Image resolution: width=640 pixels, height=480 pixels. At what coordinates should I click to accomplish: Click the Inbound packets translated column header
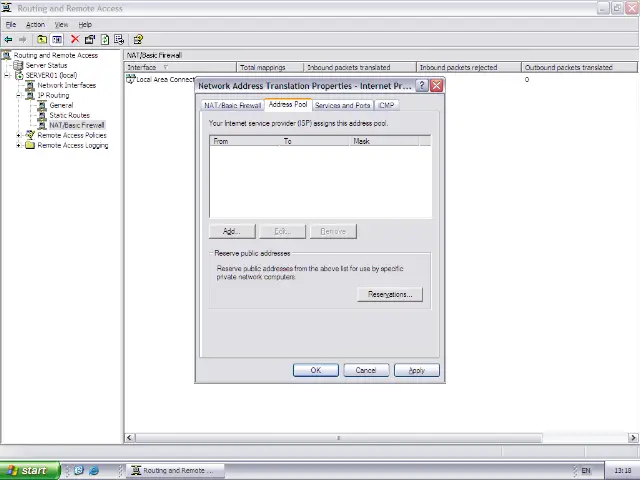click(360, 67)
